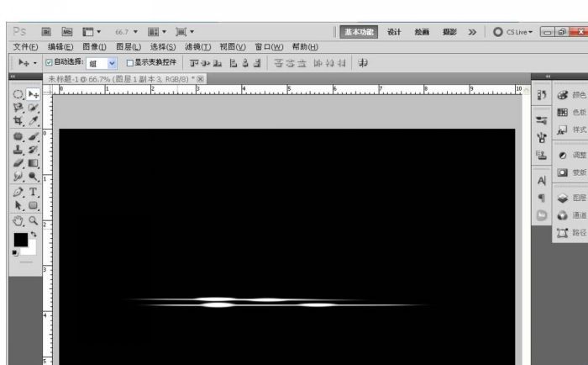Select the Horizontal Type tool
The height and width of the screenshot is (365, 588).
[34, 192]
